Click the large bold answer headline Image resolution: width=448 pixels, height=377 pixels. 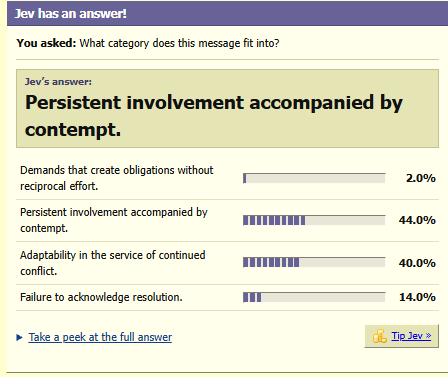pos(214,116)
